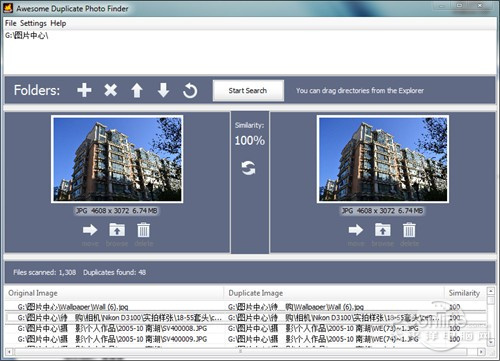This screenshot has height=361, width=500.
Task: Click the original image preview thumbnail
Action: tap(117, 159)
